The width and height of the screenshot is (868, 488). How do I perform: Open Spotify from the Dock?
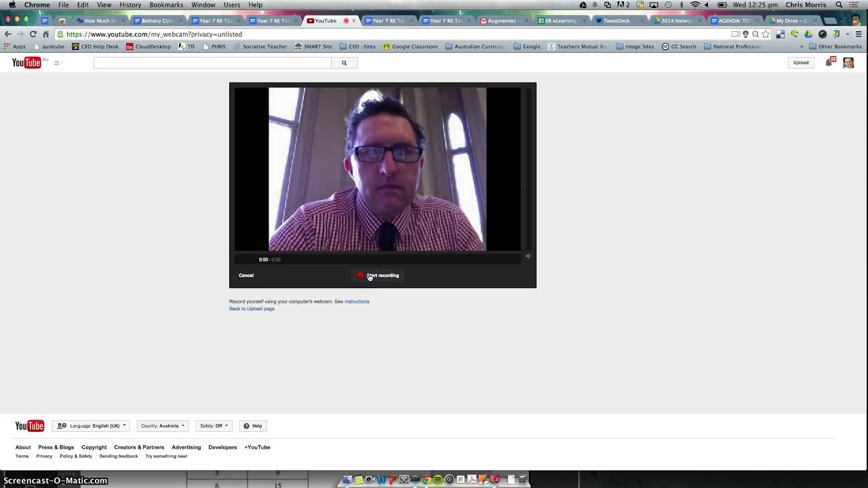click(438, 479)
